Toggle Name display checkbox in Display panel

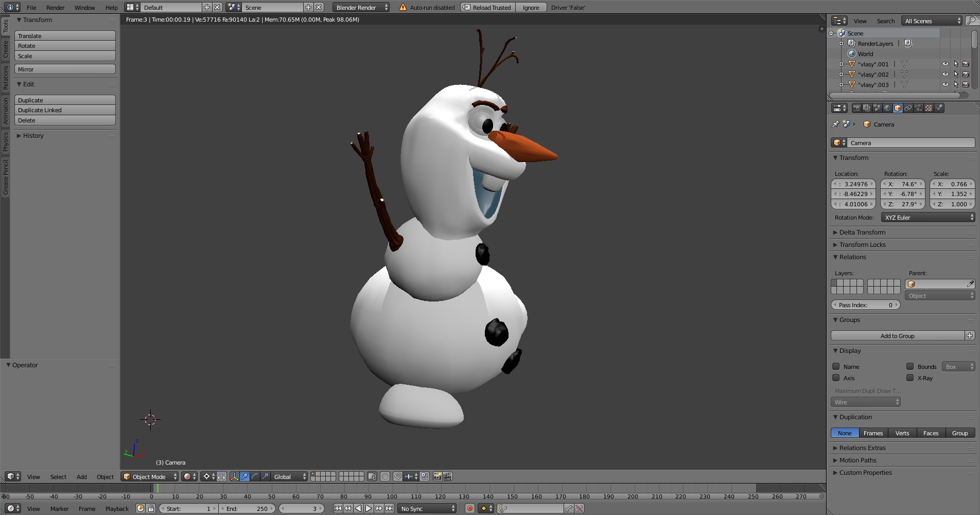pyautogui.click(x=836, y=366)
